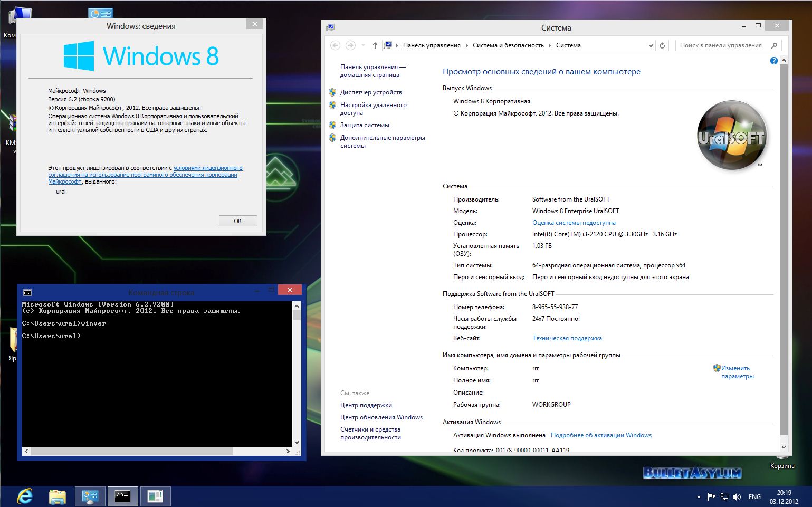Expand the chevron after Панель управления breadcrumb

[x=466, y=45]
